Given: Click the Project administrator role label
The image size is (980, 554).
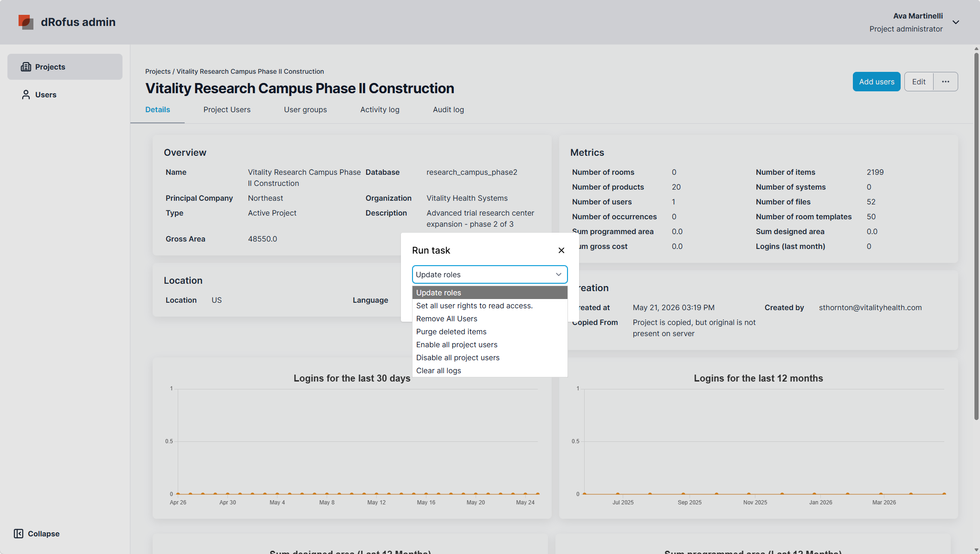Looking at the screenshot, I should [x=906, y=29].
